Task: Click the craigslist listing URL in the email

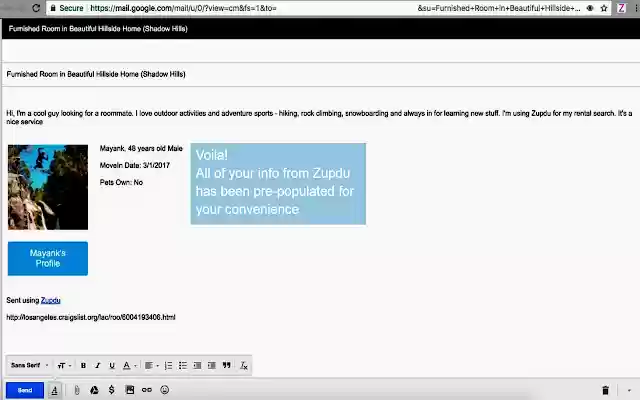Action: click(91, 317)
